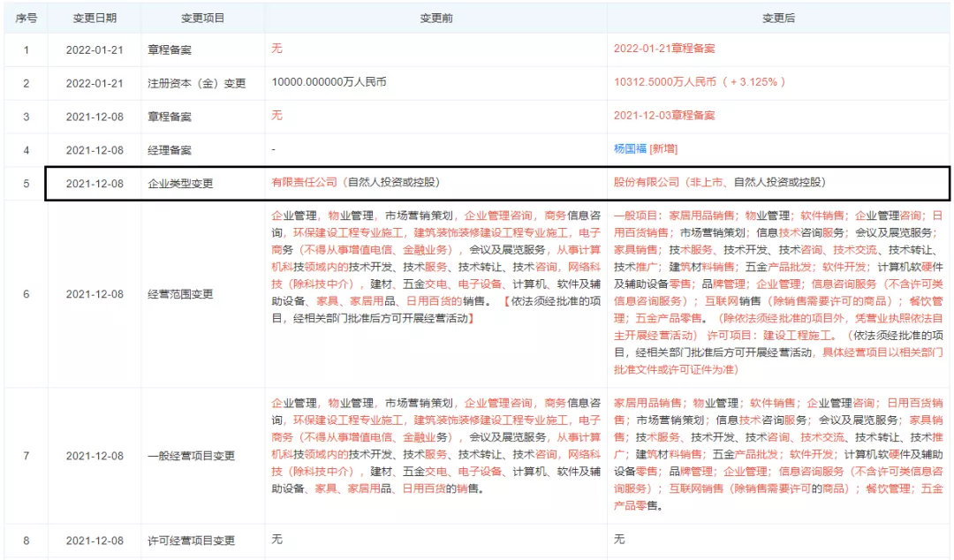
Task: Click the after-change text starting 一般项目：家居用品销售
Action: pos(779,292)
